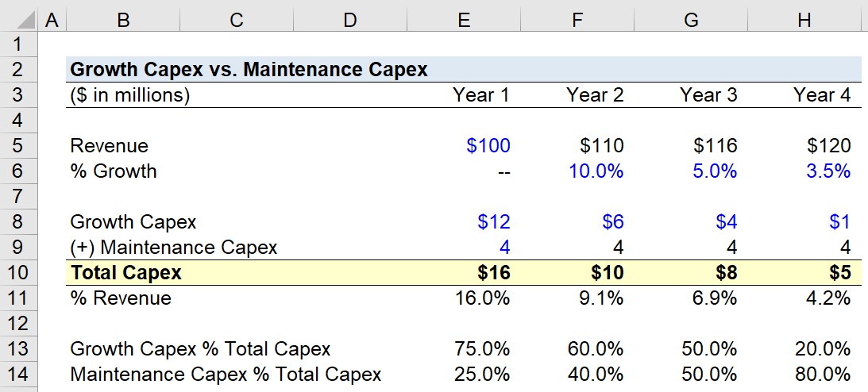Select column E header
Image resolution: width=868 pixels, height=392 pixels.
click(x=464, y=21)
